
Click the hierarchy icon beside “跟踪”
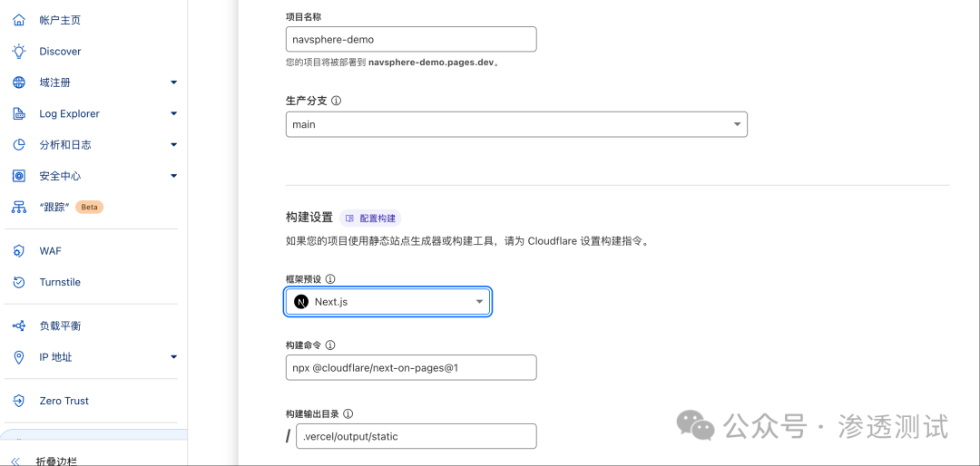click(x=19, y=208)
